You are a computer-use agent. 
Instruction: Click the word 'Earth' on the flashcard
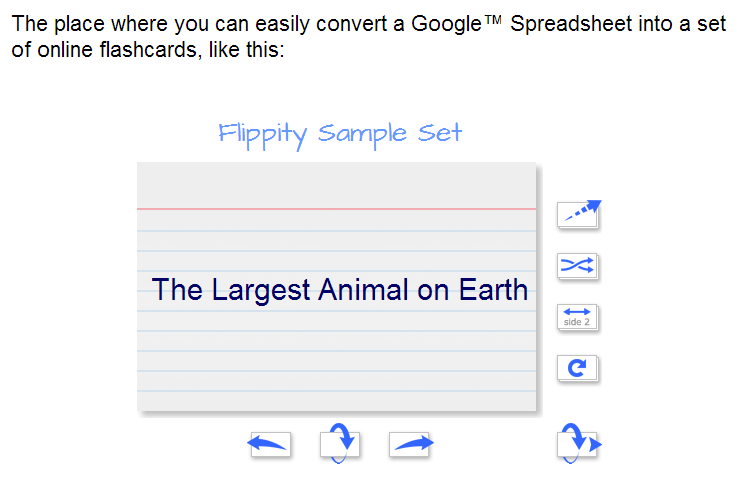pos(493,289)
